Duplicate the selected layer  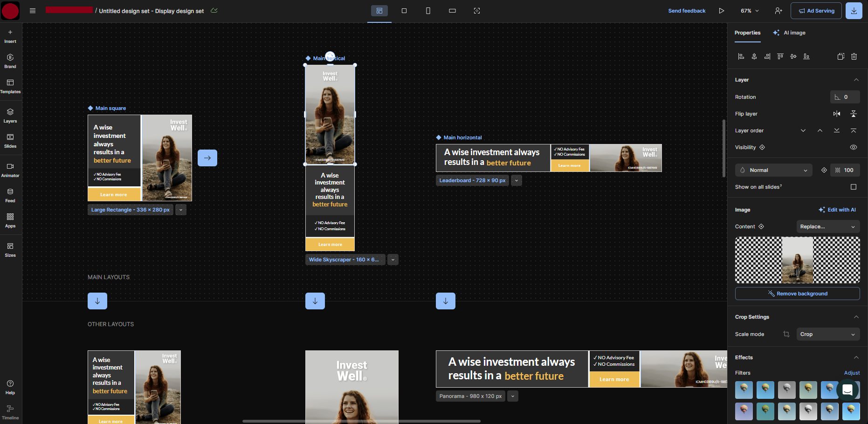(x=841, y=56)
